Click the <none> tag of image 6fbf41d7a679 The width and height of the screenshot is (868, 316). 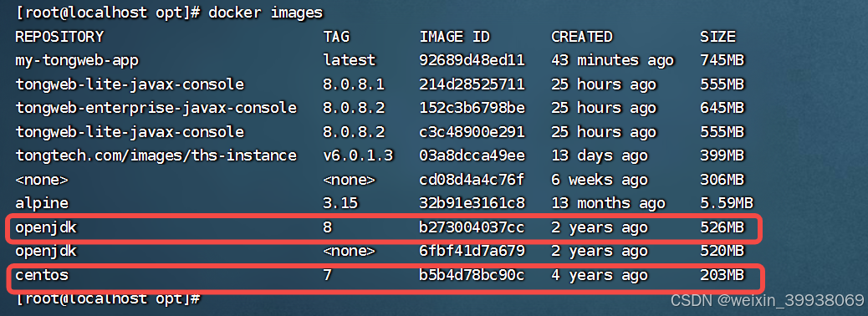pyautogui.click(x=350, y=252)
